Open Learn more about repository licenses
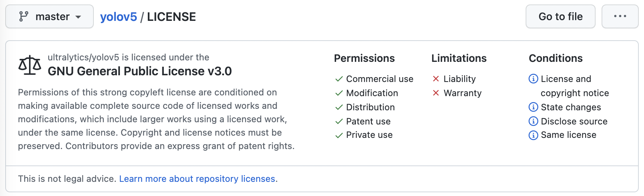The image size is (644, 196). click(x=197, y=179)
